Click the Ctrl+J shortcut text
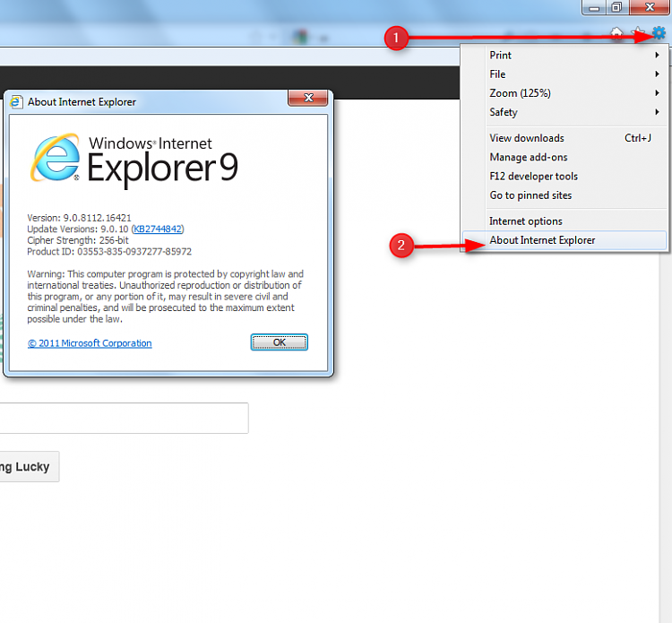Screen dimensions: 672x623 (638, 138)
